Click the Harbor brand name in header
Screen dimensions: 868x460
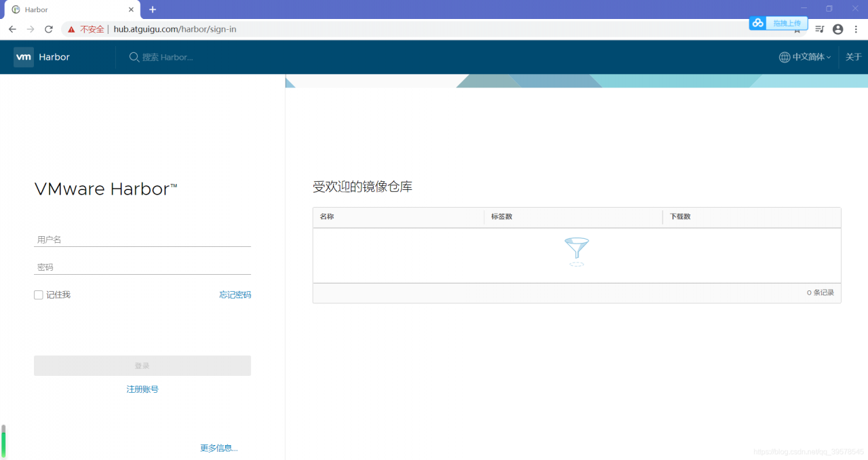[54, 57]
